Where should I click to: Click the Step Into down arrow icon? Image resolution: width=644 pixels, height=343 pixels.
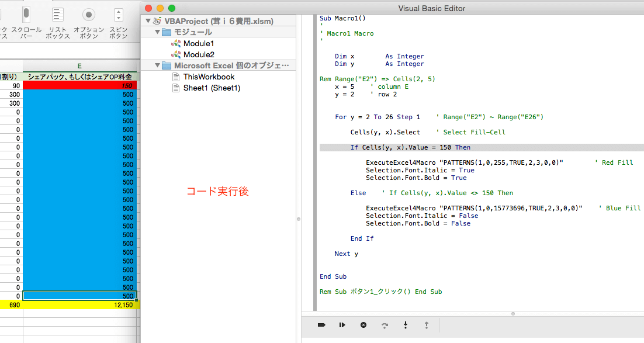pyautogui.click(x=406, y=325)
